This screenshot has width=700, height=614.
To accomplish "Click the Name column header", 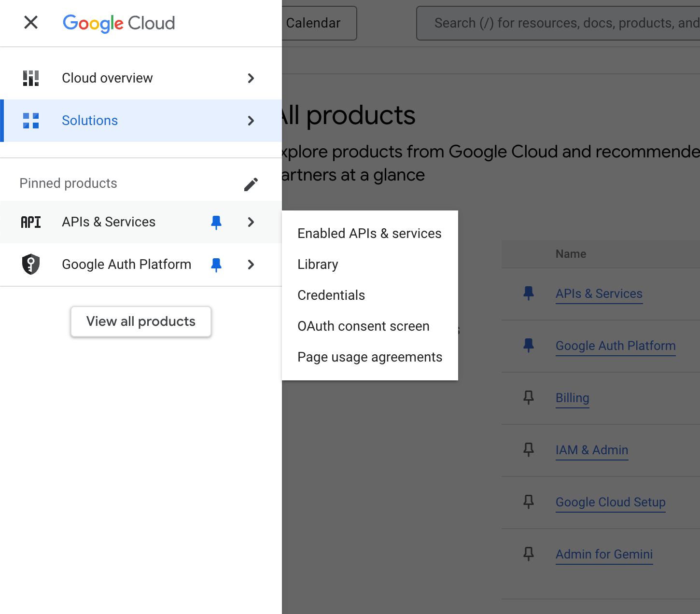I will [571, 254].
